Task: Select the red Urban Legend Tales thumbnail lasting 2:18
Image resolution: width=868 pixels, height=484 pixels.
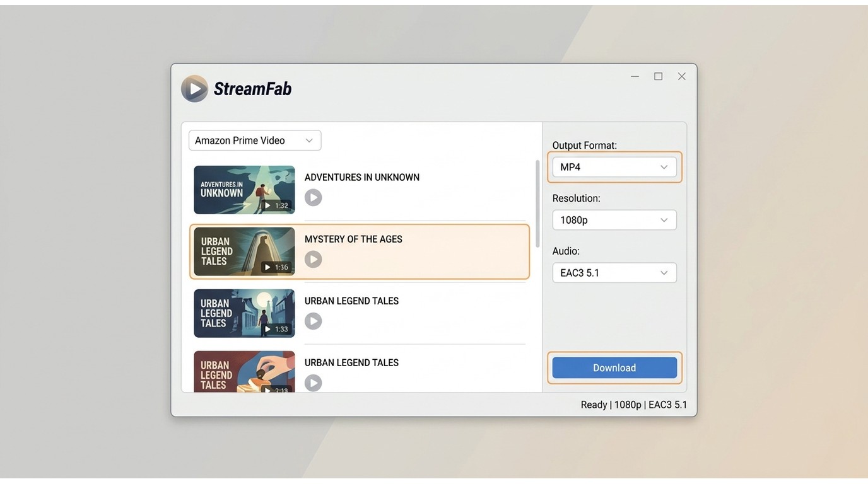Action: [244, 372]
